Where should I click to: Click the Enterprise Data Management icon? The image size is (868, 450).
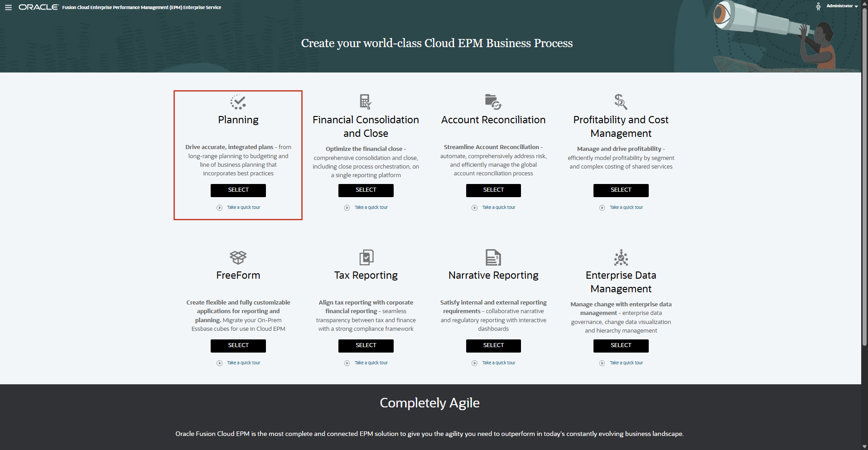coord(621,257)
